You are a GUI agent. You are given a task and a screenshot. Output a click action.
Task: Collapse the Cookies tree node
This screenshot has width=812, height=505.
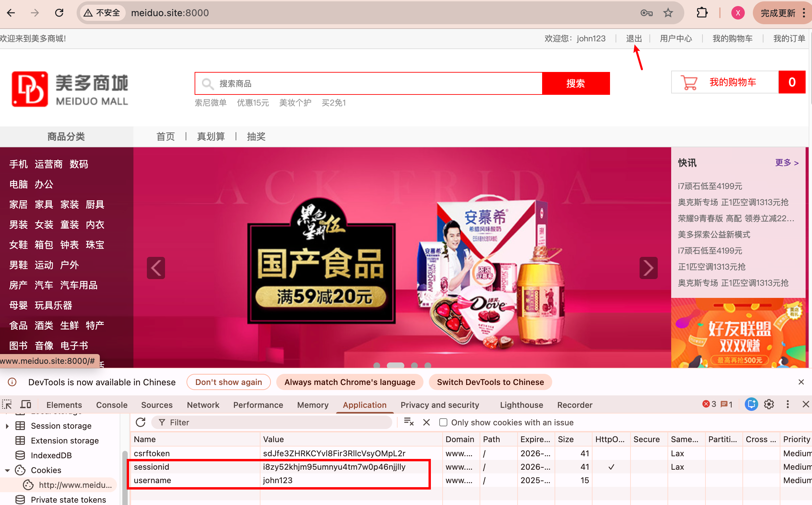7,470
